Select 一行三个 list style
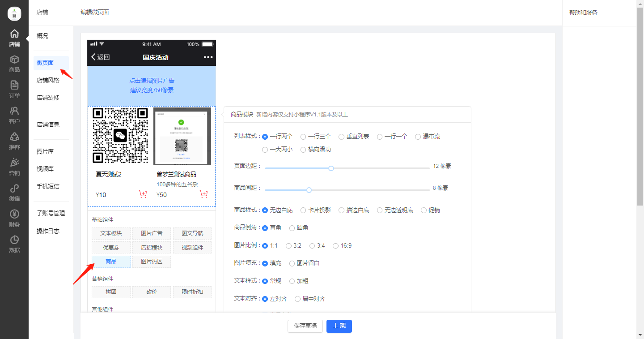 (303, 137)
